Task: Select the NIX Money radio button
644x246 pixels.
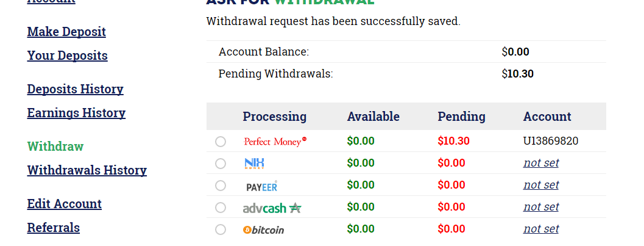Action: click(221, 164)
